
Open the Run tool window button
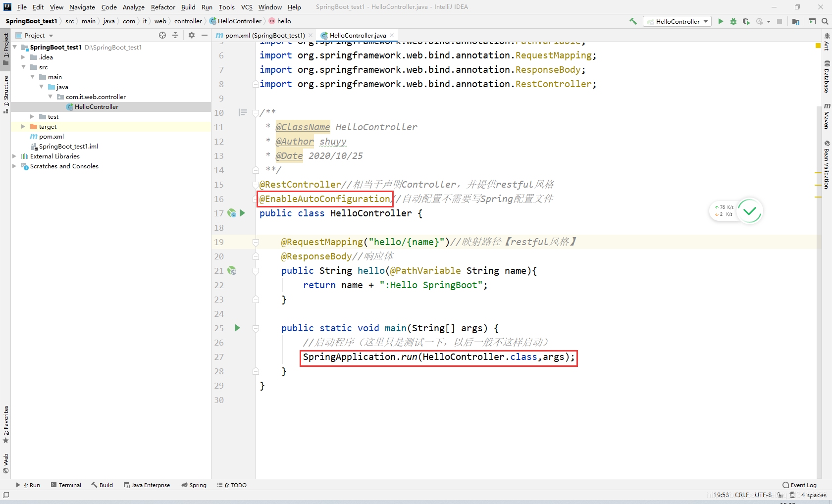click(28, 485)
